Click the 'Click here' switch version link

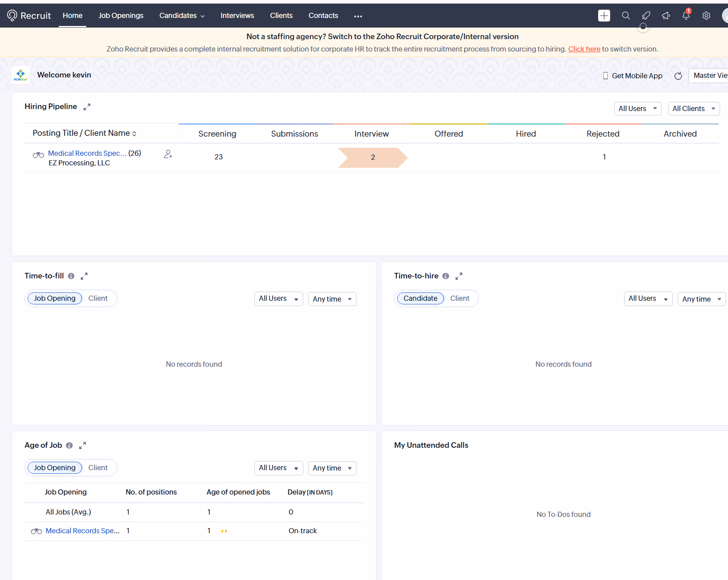584,49
